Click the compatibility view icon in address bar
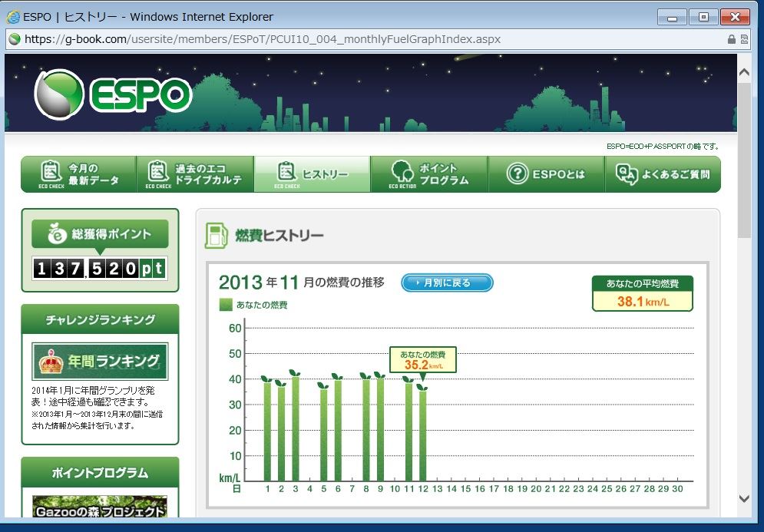This screenshot has width=764, height=532. 744,39
